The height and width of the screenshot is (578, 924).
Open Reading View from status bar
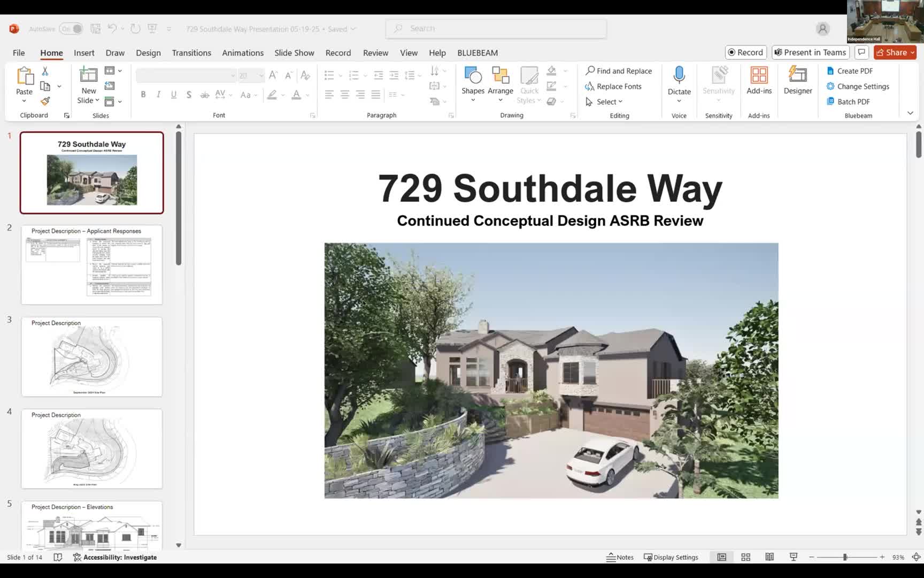pyautogui.click(x=769, y=557)
